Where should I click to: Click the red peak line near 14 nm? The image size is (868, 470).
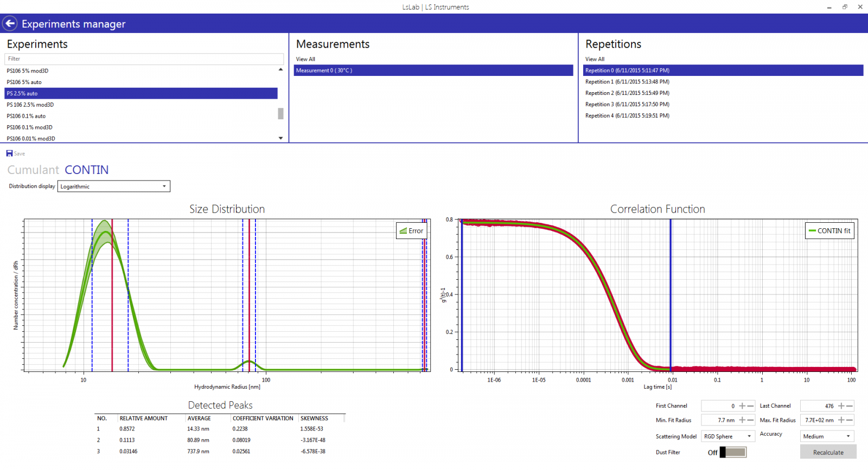(112, 295)
